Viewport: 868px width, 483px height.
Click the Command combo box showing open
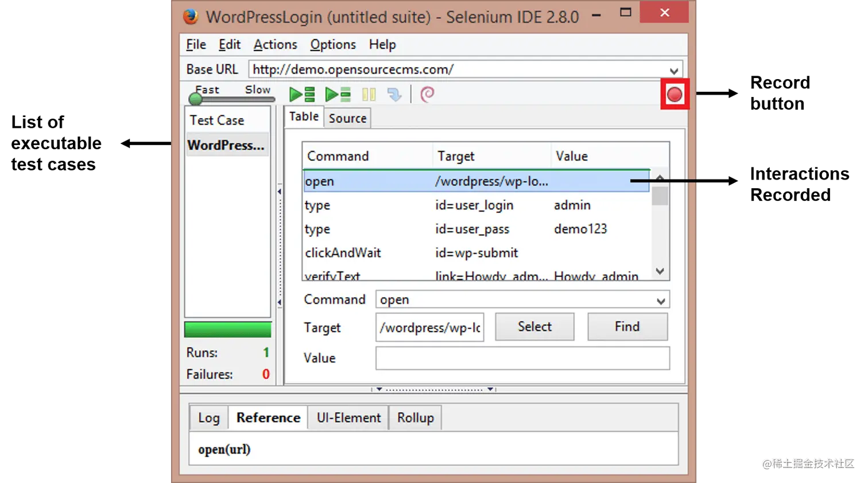pos(522,299)
